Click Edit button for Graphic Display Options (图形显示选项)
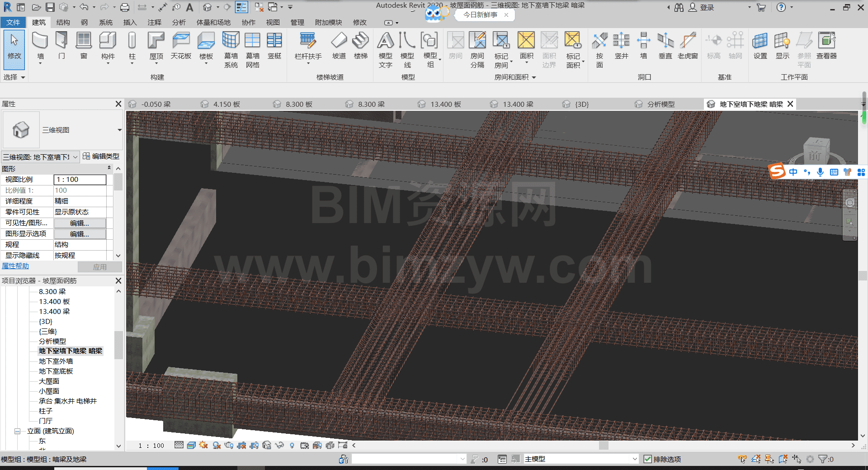The width and height of the screenshot is (868, 470). (80, 234)
